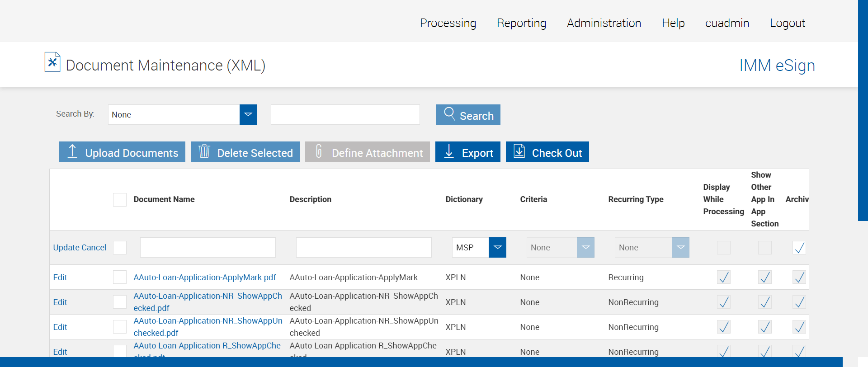Open the Reporting menu
The width and height of the screenshot is (868, 367).
click(x=521, y=23)
